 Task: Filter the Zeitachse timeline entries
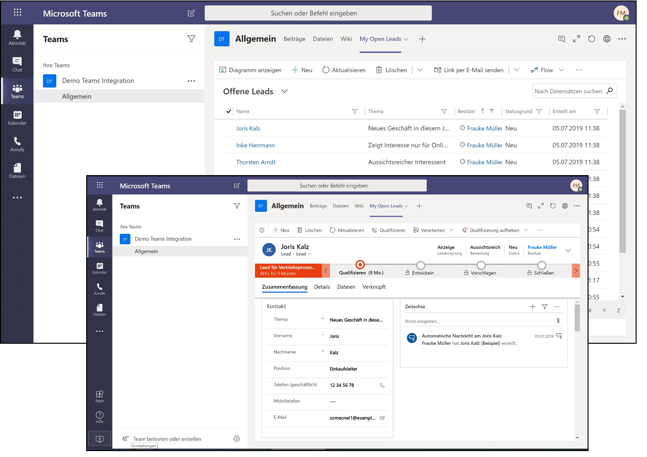(x=545, y=306)
